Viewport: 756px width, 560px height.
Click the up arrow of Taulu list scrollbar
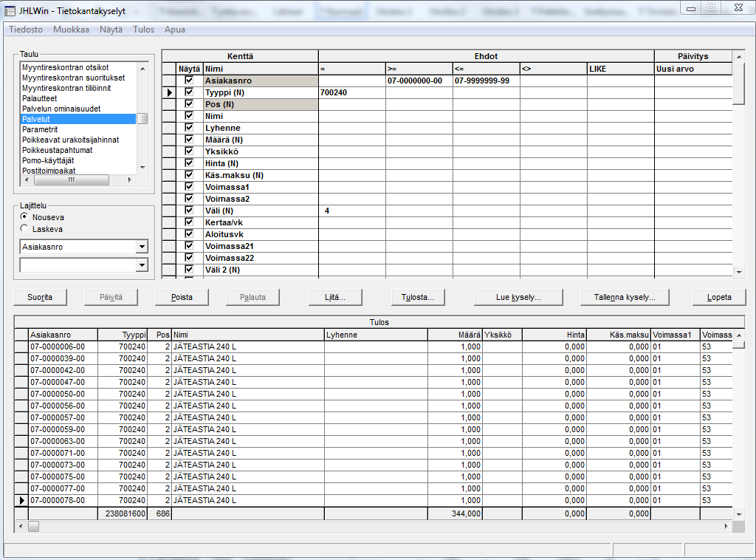[142, 69]
